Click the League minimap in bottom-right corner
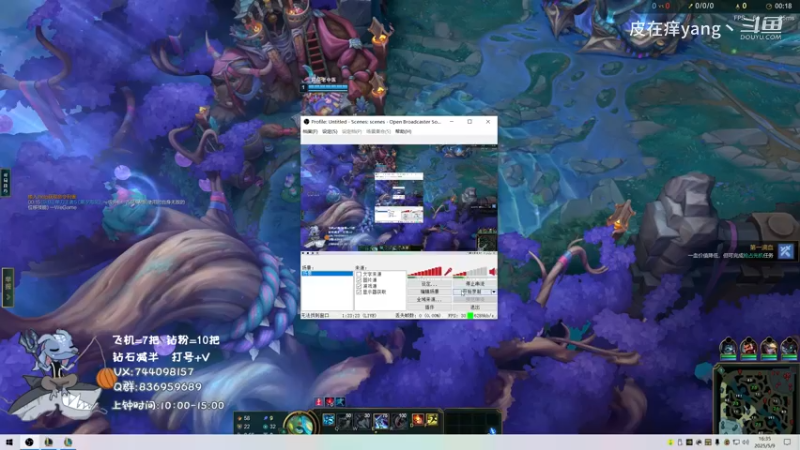This screenshot has width=800, height=450. click(x=756, y=398)
